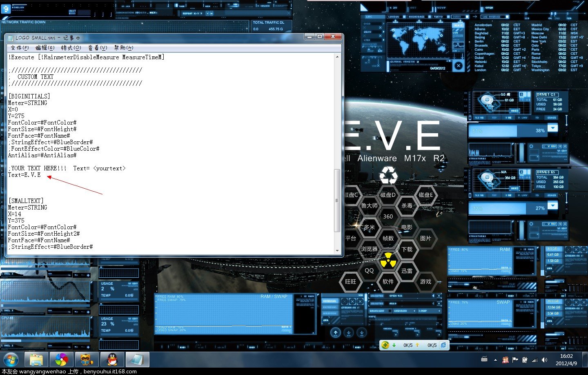This screenshot has height=375, width=588.
Task: Open the Windows Start button
Action: (11, 360)
